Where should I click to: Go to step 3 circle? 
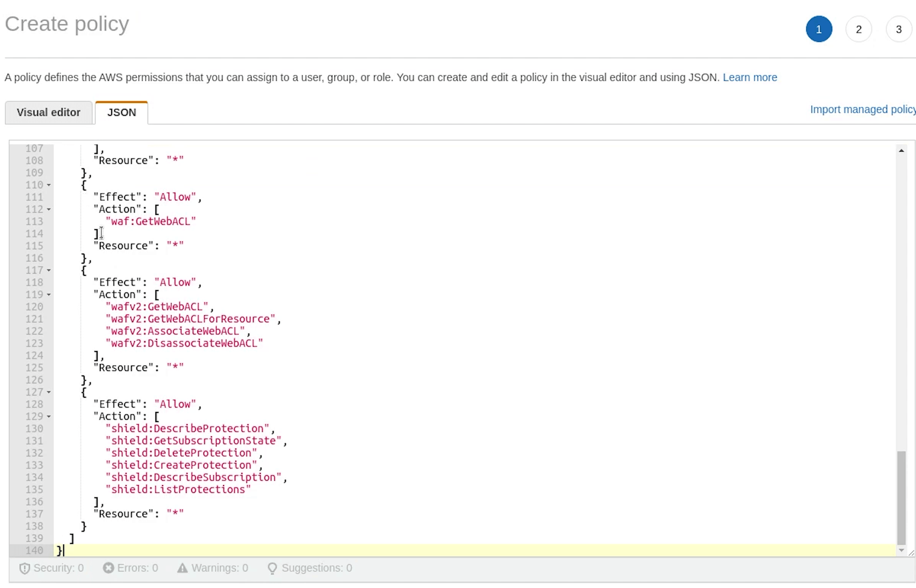click(898, 29)
